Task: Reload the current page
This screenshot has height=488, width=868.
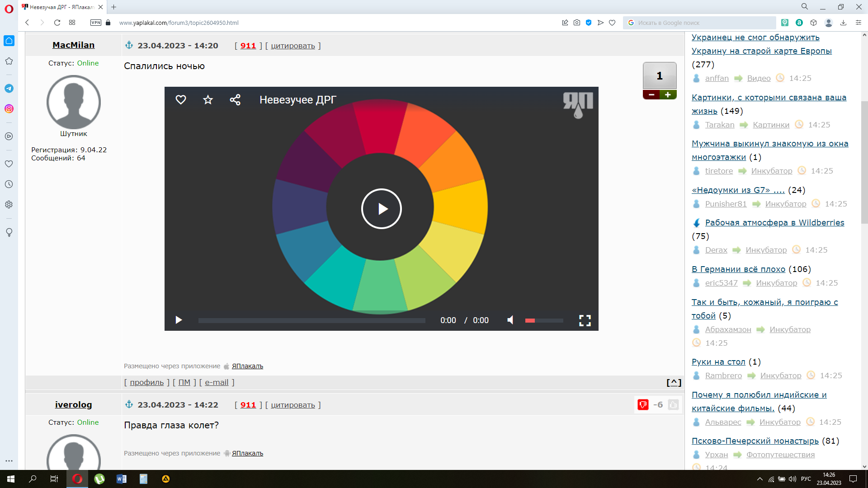Action: pyautogui.click(x=57, y=23)
